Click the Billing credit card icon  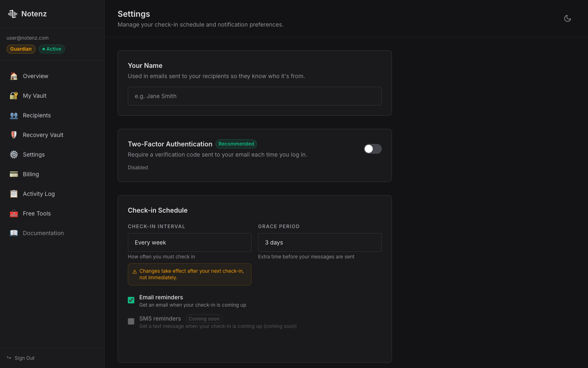tap(14, 174)
